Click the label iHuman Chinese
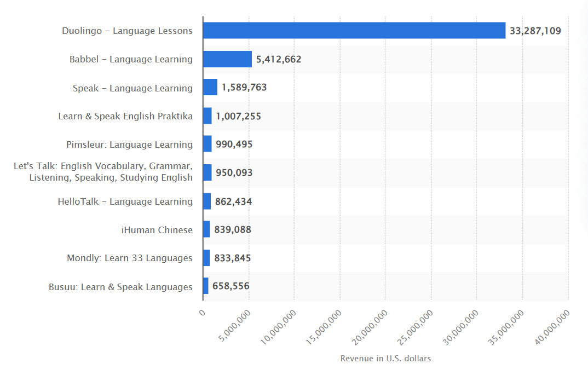The height and width of the screenshot is (375, 588). click(x=157, y=230)
